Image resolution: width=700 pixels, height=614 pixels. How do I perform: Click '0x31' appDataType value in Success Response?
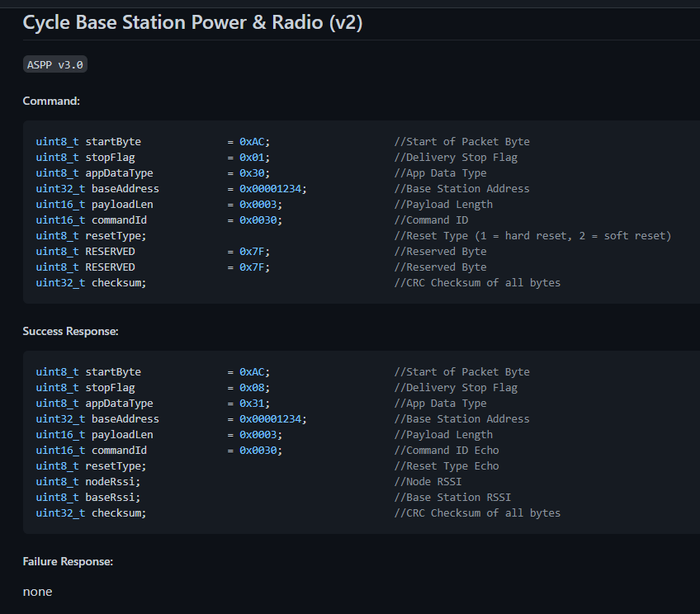pyautogui.click(x=252, y=404)
